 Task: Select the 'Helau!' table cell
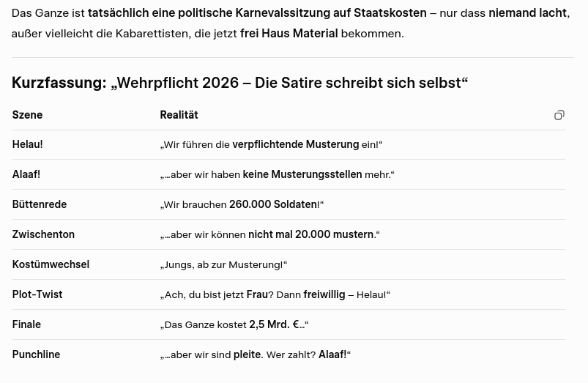click(x=27, y=144)
